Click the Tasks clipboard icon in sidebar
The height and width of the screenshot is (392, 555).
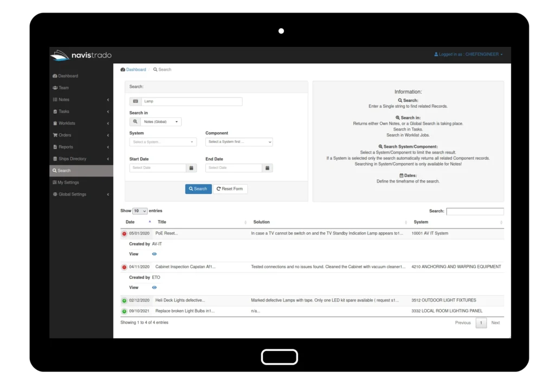click(x=55, y=112)
